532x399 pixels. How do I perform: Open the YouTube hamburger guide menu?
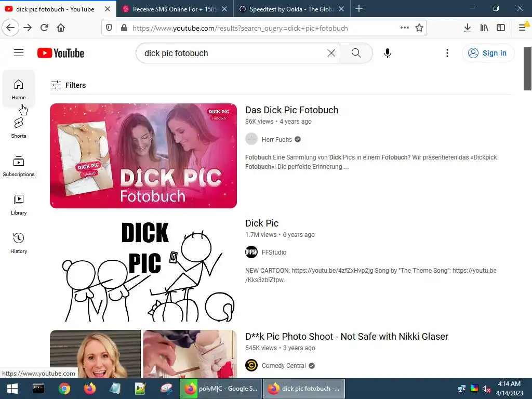pos(19,53)
